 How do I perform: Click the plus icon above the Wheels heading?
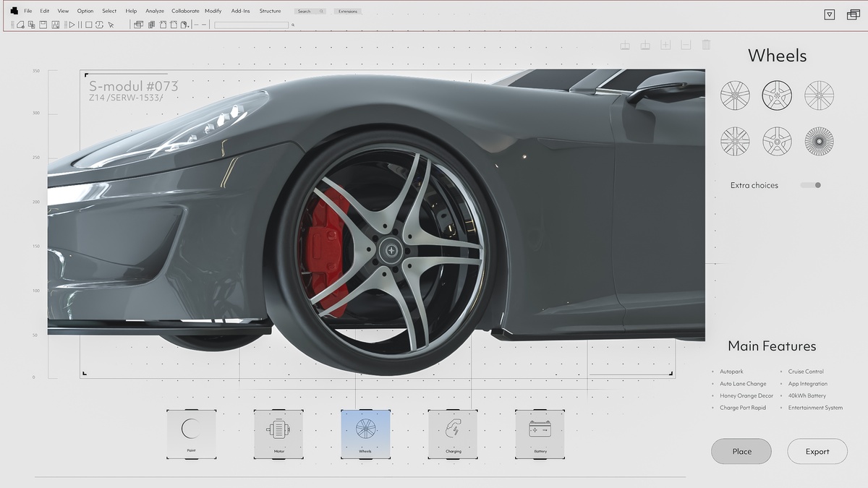tap(665, 45)
